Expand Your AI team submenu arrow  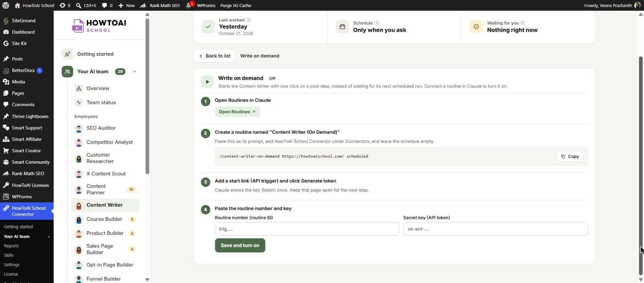click(x=48, y=237)
